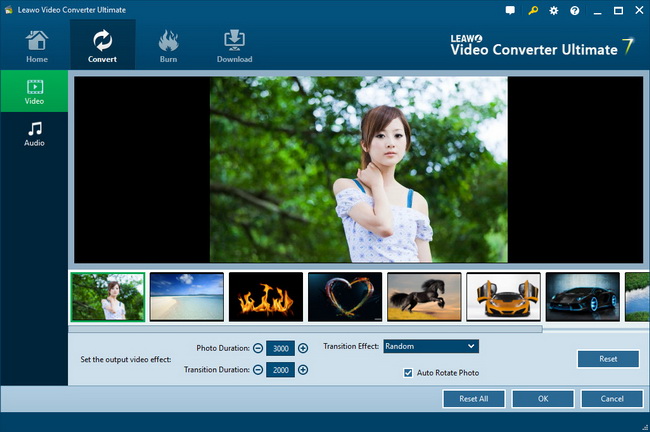Open the Home section
Screen dimensions: 650x432
(37, 46)
